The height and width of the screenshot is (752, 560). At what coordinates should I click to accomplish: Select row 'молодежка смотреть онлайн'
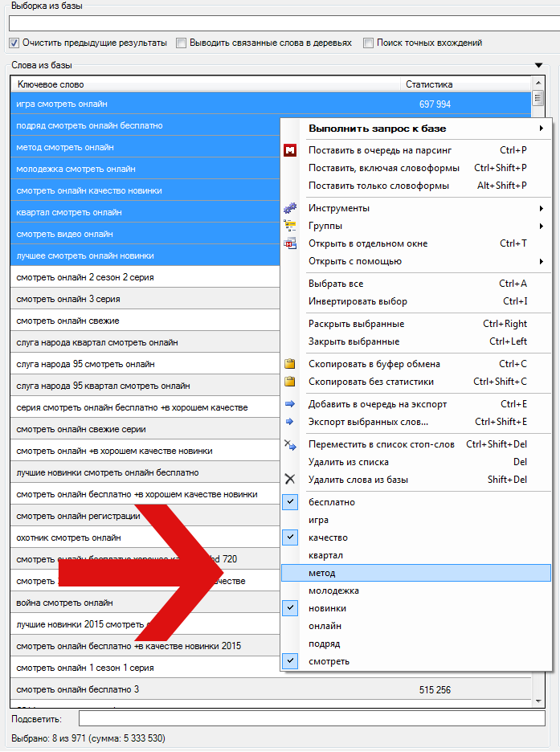coord(145,169)
